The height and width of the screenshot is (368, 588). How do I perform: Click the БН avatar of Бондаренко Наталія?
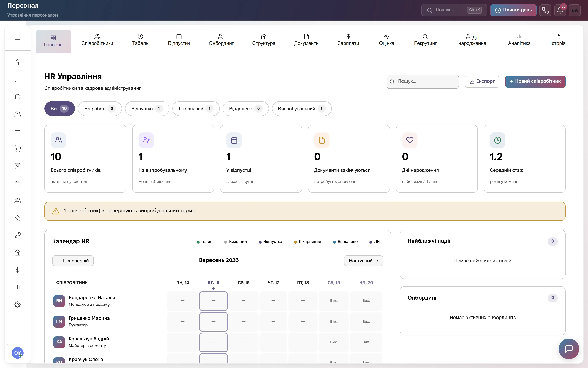click(59, 301)
